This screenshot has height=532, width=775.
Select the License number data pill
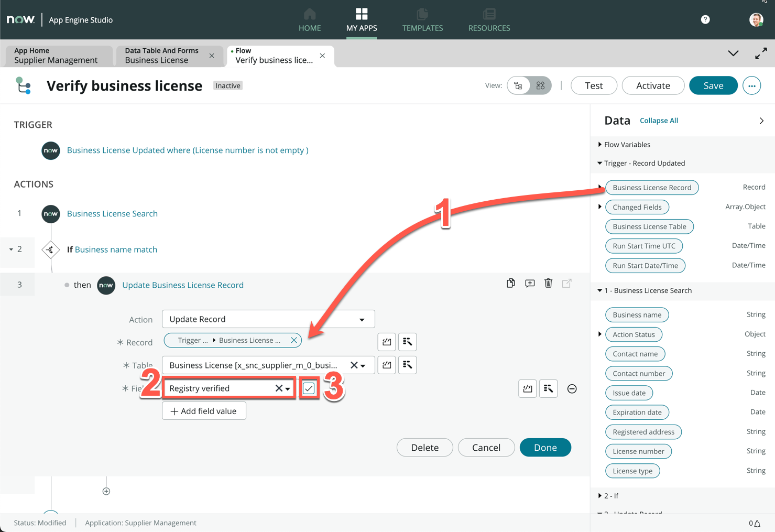click(638, 451)
